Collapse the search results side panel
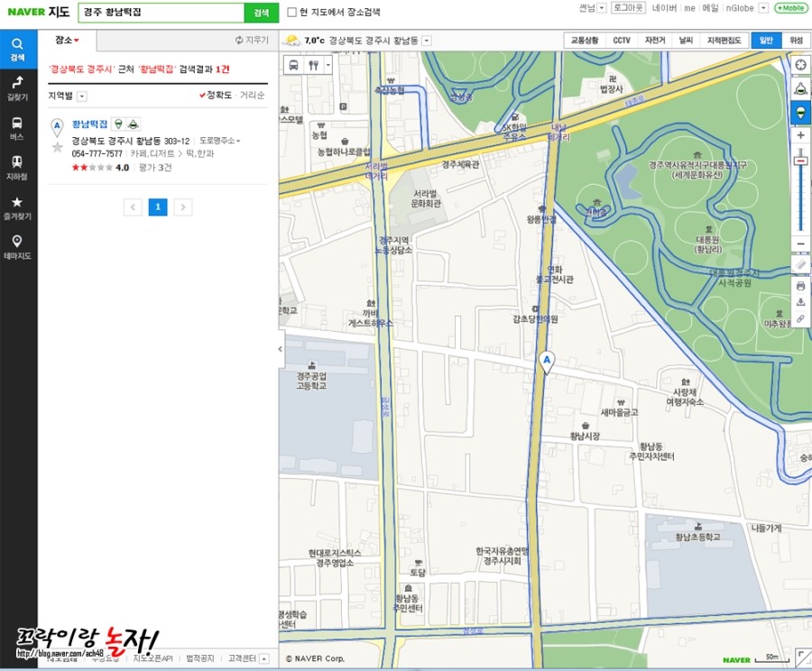The height and width of the screenshot is (671, 812). [281, 348]
